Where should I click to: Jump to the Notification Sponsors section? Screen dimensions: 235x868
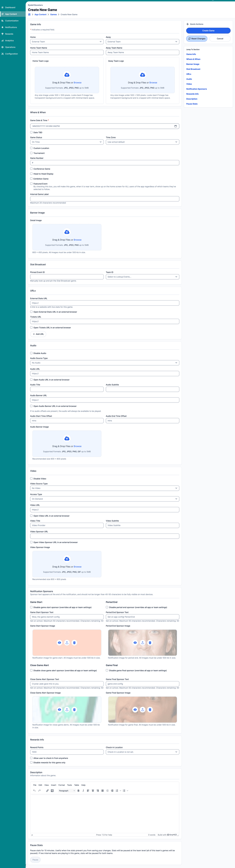tap(196, 89)
